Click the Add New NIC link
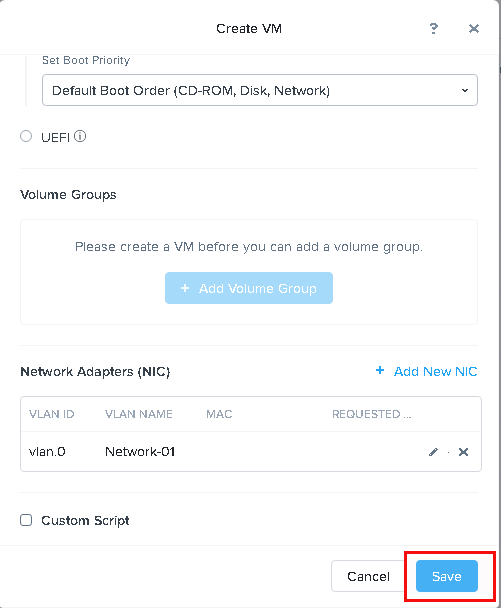The width and height of the screenshot is (501, 608). pos(435,371)
